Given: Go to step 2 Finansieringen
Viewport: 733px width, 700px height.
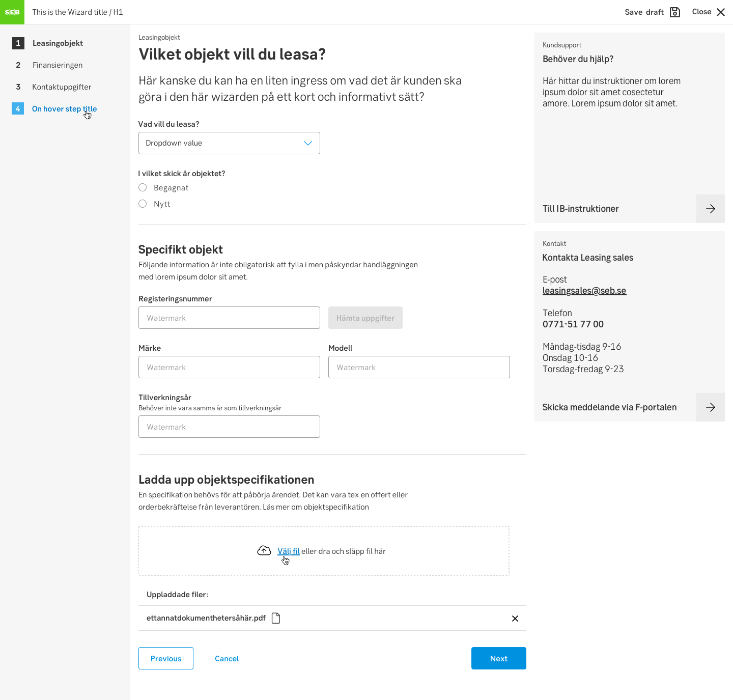Looking at the screenshot, I should click(57, 65).
